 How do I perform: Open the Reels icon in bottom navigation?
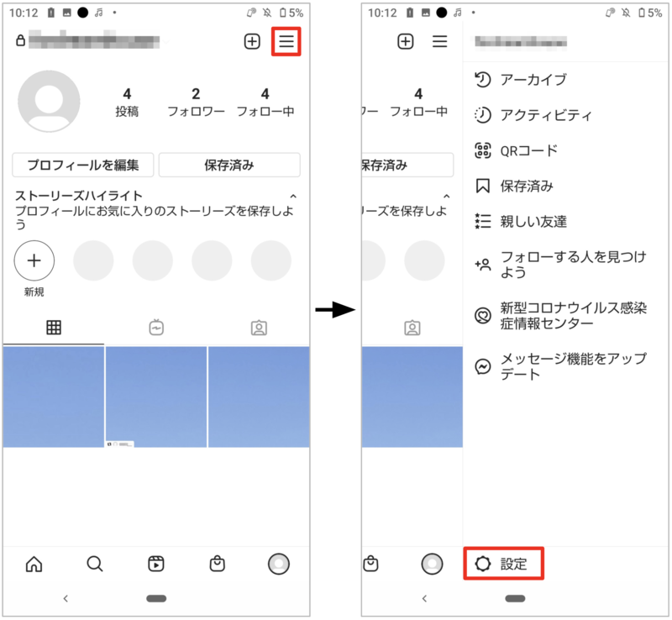point(155,564)
